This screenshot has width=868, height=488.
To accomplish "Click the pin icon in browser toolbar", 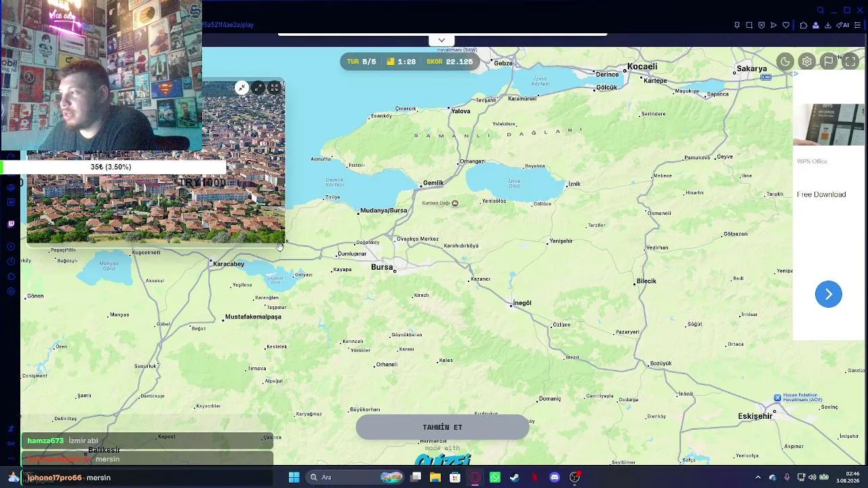I will pyautogui.click(x=737, y=25).
